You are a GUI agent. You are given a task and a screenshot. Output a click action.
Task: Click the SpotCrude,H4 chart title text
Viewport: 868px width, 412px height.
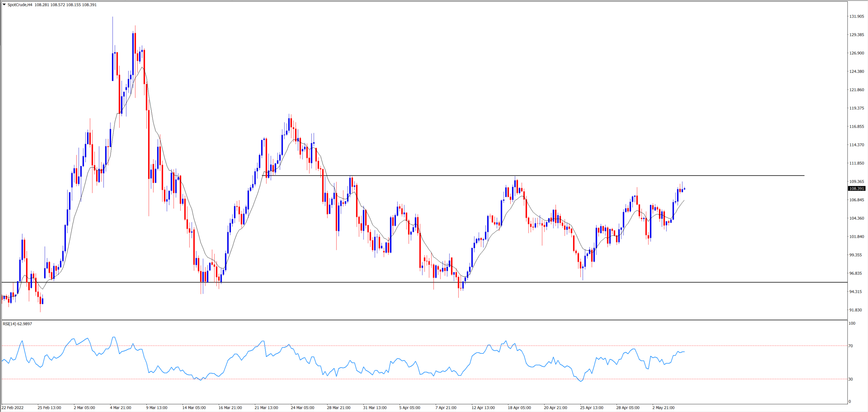20,5
